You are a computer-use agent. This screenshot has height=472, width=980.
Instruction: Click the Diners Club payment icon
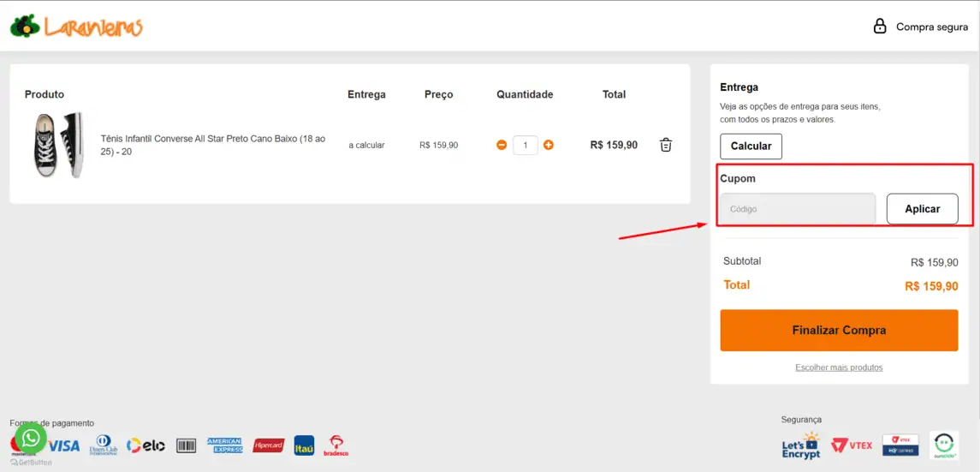(x=103, y=445)
